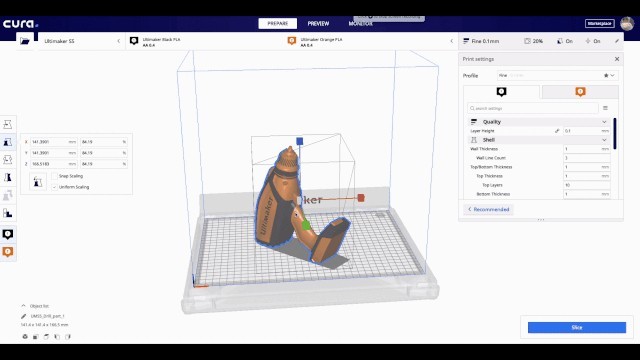
Task: Switch to the PREVIEW stage
Action: [x=318, y=24]
